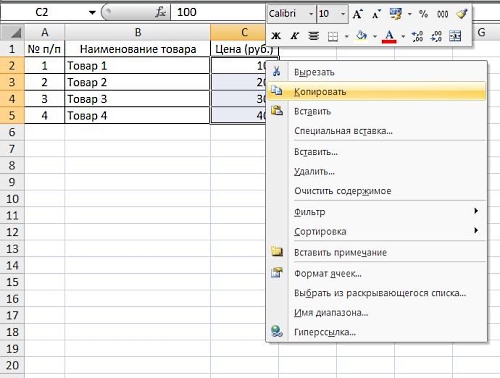Select cell Цена (руб.)
The height and width of the screenshot is (378, 500).
[x=244, y=49]
